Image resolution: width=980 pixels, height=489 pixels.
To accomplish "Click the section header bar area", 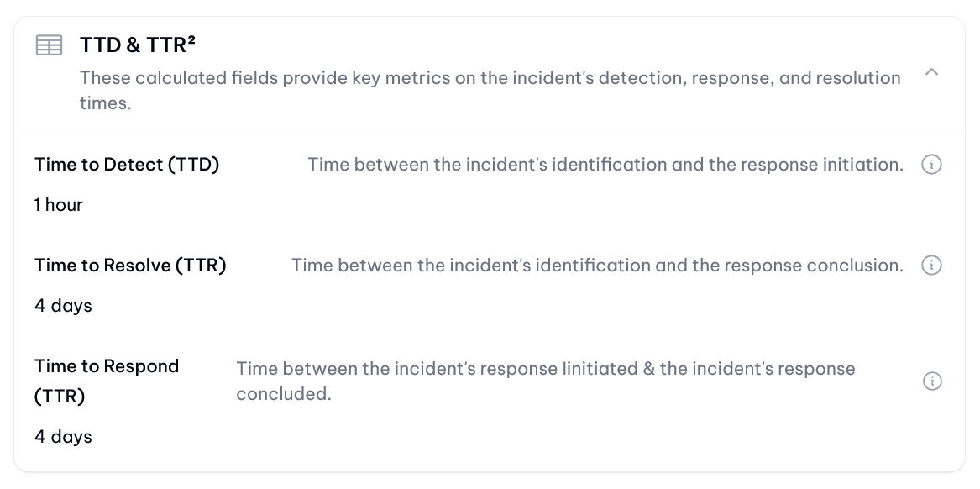I will click(490, 73).
